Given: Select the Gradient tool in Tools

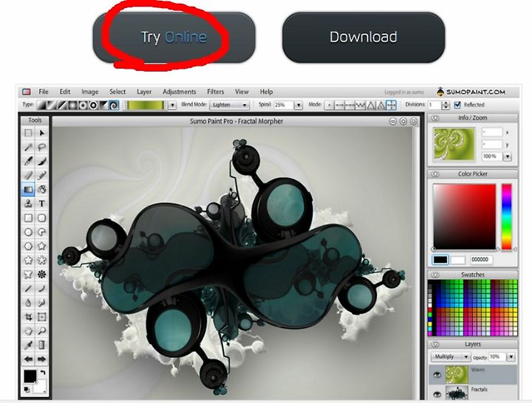Looking at the screenshot, I should 29,190.
